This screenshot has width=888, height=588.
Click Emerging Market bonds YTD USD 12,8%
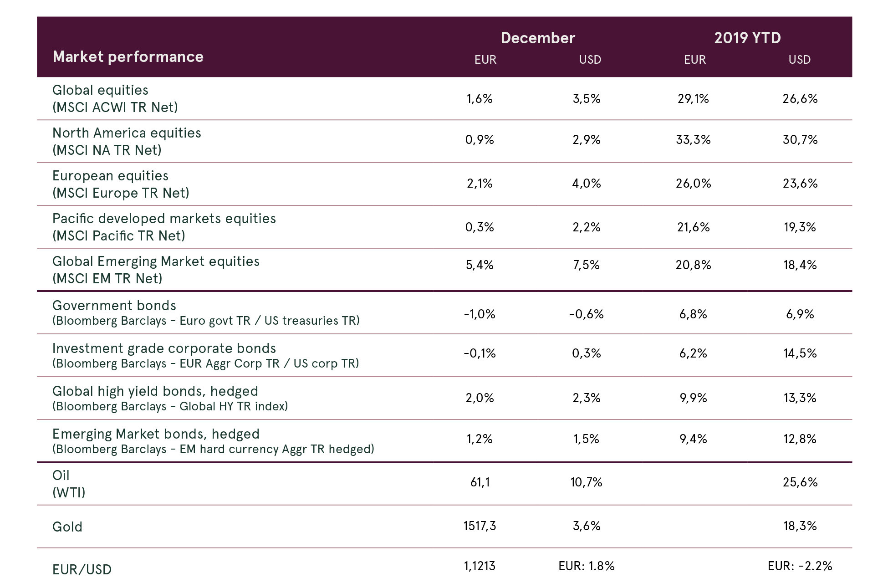click(x=800, y=439)
